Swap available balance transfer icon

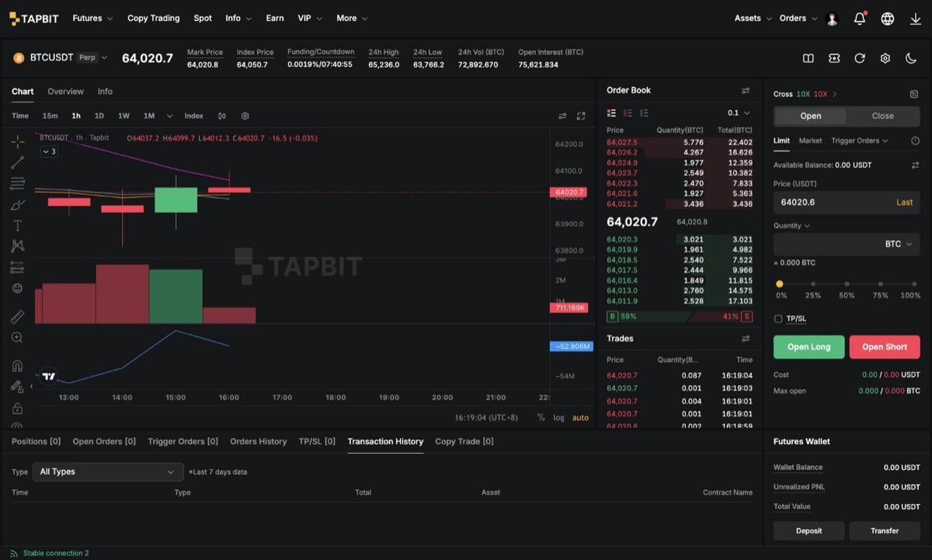click(915, 165)
